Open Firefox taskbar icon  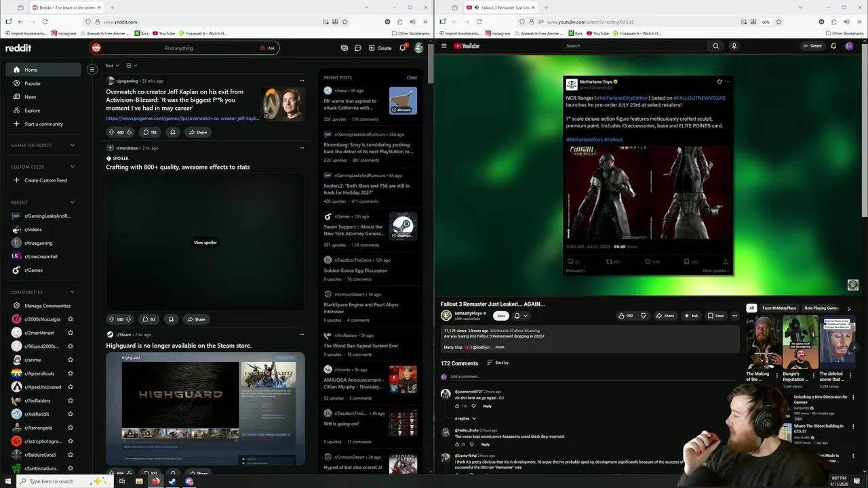click(x=156, y=481)
